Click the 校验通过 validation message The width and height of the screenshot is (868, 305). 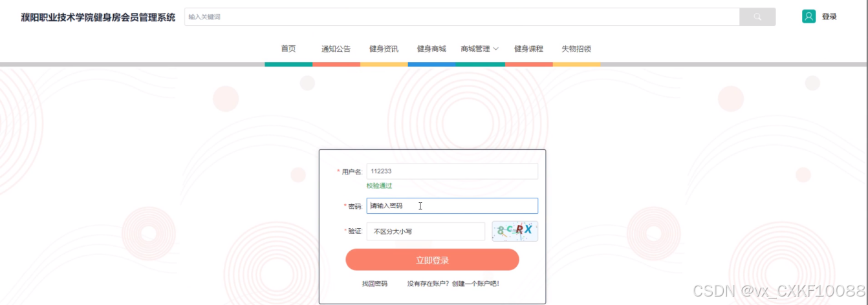pos(379,185)
